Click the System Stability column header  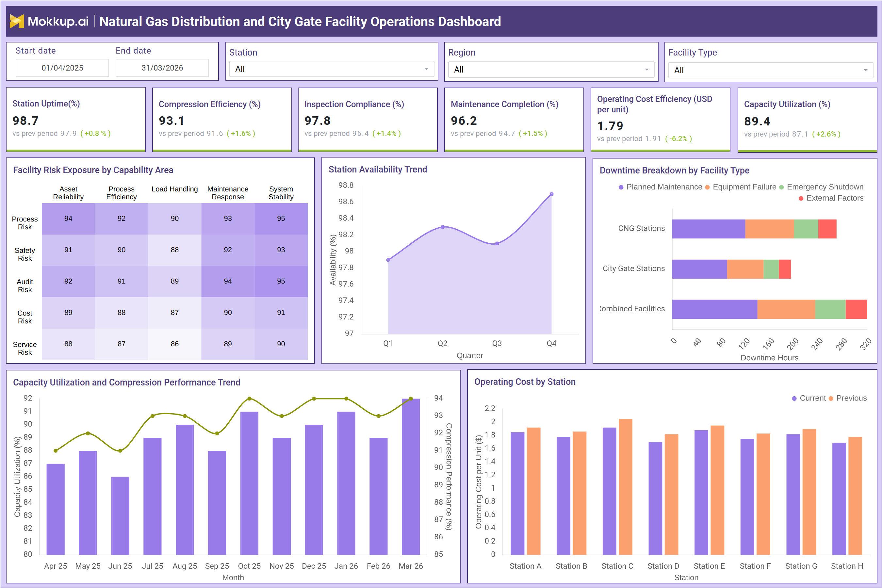(281, 193)
